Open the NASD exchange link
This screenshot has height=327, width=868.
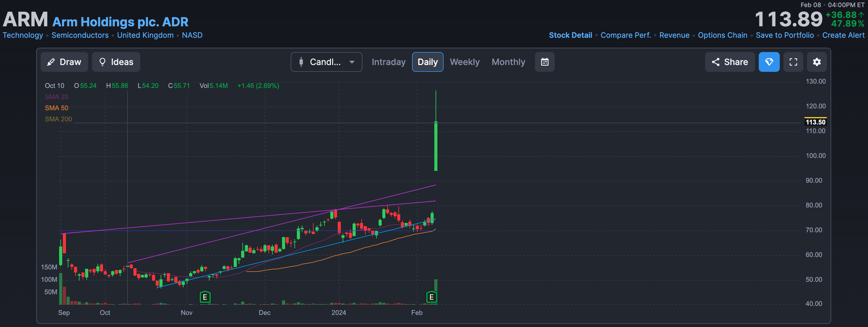pos(192,35)
